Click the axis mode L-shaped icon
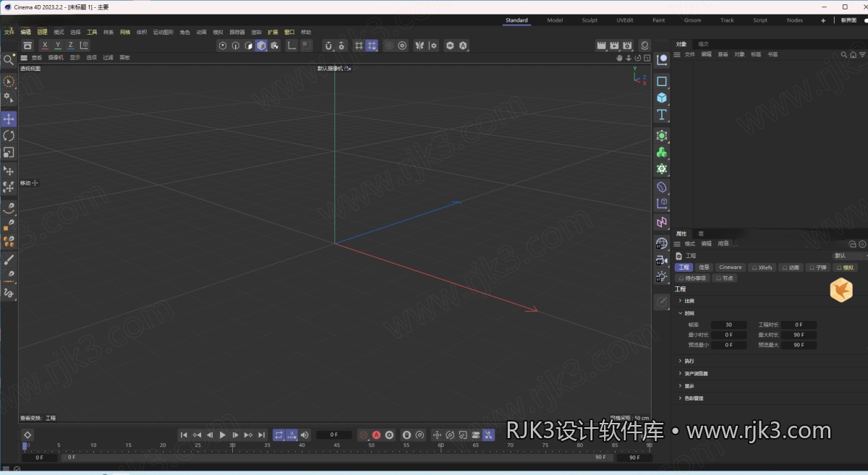 coord(292,46)
